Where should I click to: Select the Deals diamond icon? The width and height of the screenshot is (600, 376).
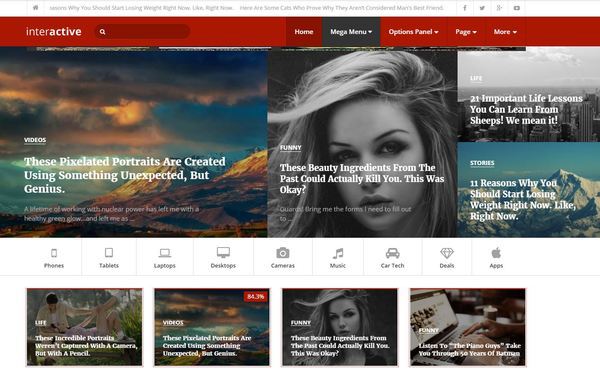click(447, 253)
